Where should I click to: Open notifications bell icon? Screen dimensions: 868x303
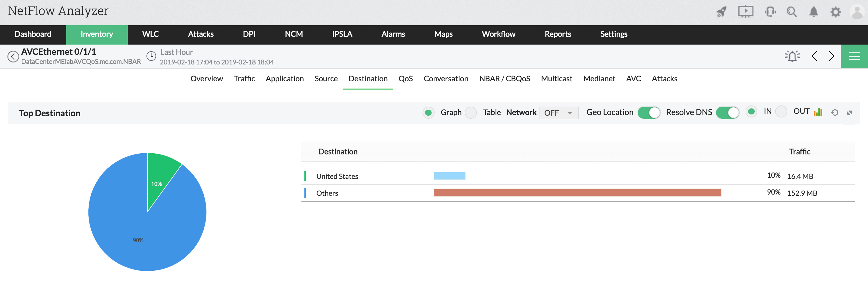coord(813,12)
